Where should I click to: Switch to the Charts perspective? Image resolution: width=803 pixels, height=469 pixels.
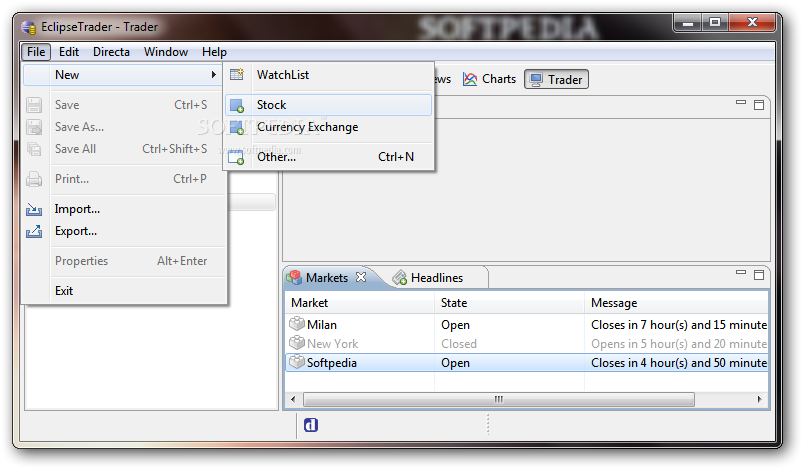click(x=489, y=79)
